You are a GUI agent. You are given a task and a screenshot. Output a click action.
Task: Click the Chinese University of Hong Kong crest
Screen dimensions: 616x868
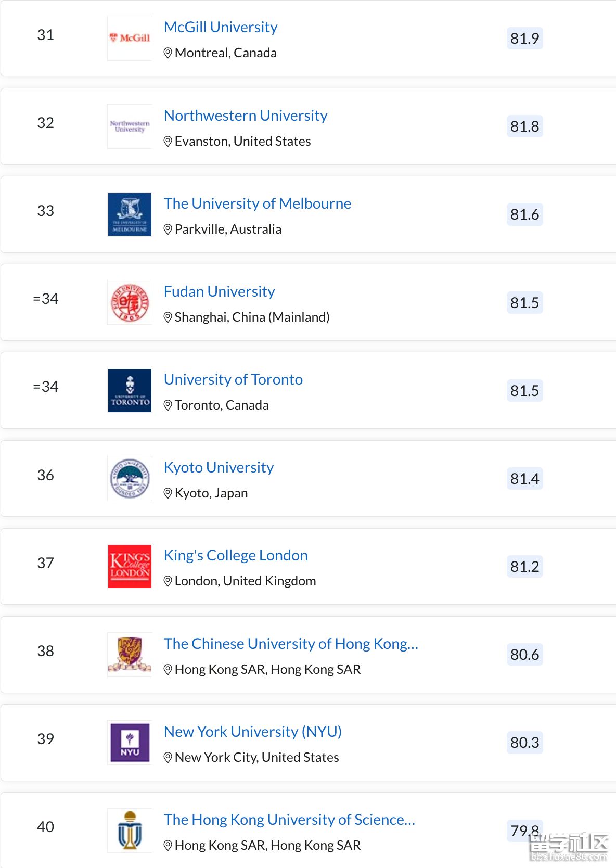tap(130, 654)
